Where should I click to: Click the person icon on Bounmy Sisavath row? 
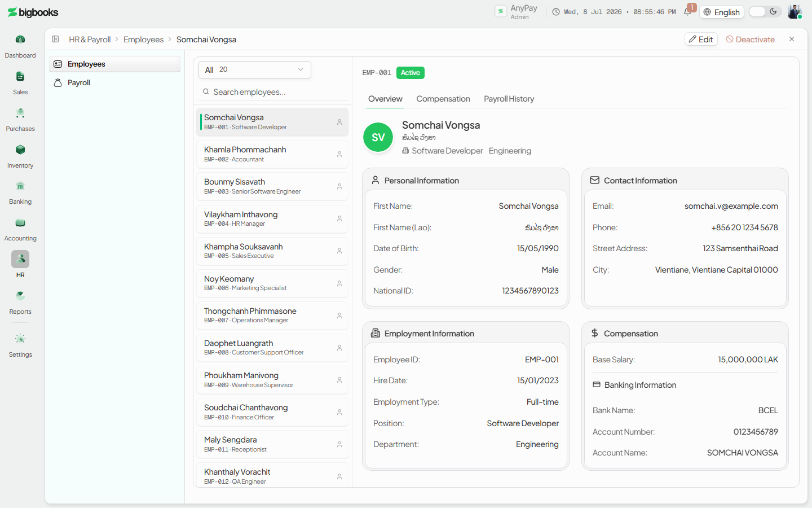click(339, 186)
